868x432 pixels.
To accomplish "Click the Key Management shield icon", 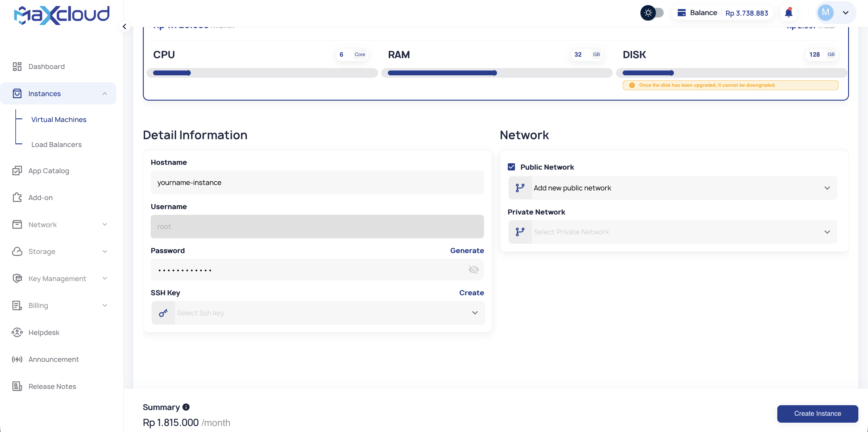I will point(17,278).
